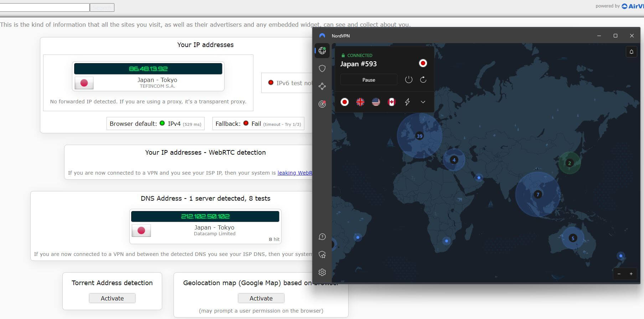This screenshot has width=644, height=319.
Task: Select United States quick-connect flag
Action: tap(376, 102)
